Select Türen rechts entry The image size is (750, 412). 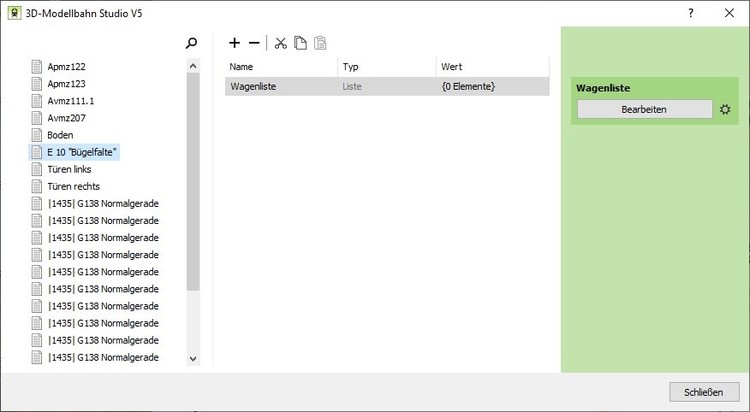(x=74, y=187)
